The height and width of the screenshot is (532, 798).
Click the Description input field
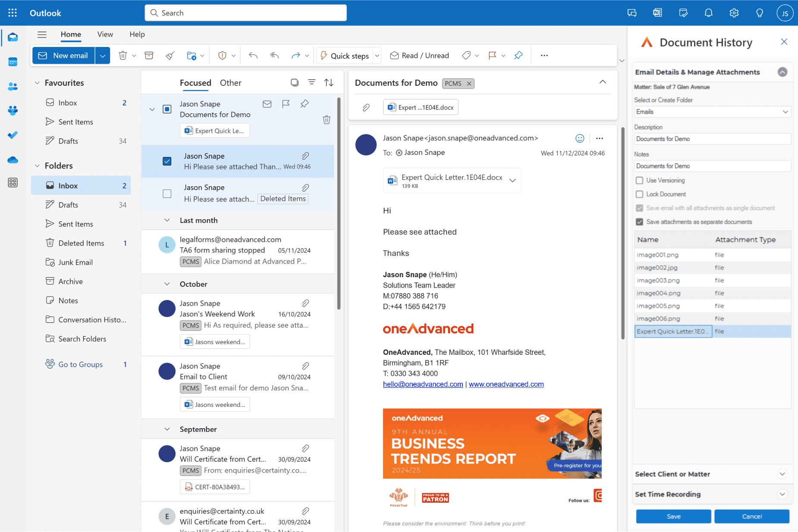[712, 139]
